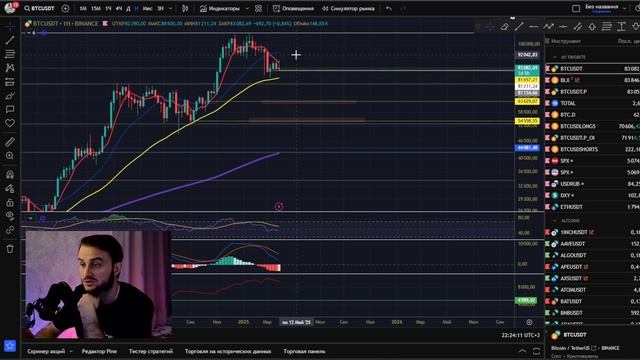The image size is (640, 360).
Task: Open the candlestick chart type selector
Action: coord(185,8)
